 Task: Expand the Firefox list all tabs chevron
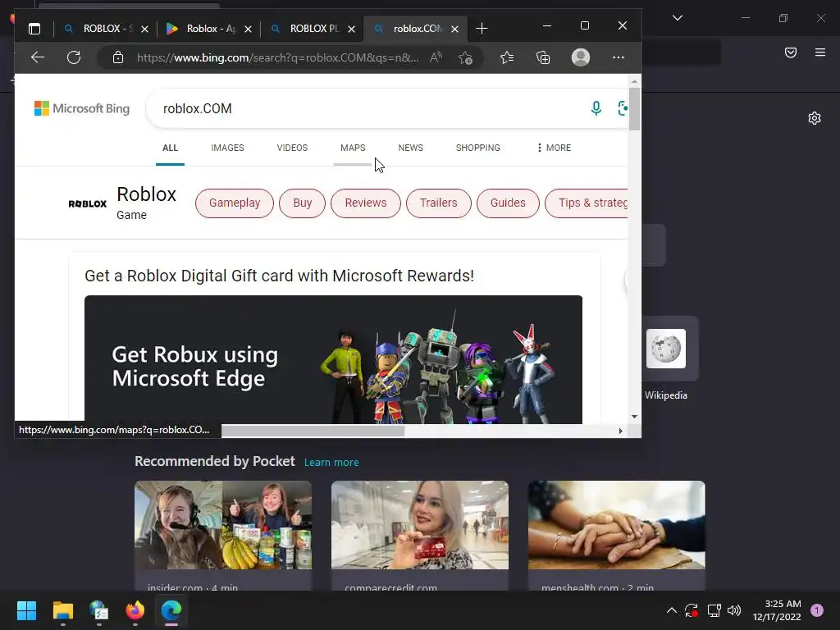[x=677, y=18]
